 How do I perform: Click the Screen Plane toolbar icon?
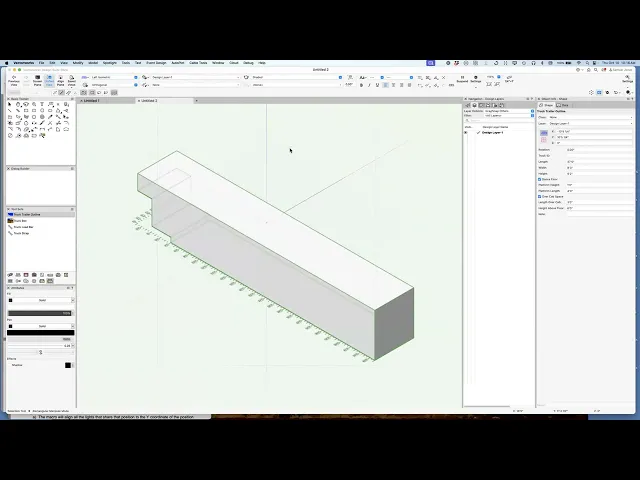pyautogui.click(x=38, y=80)
